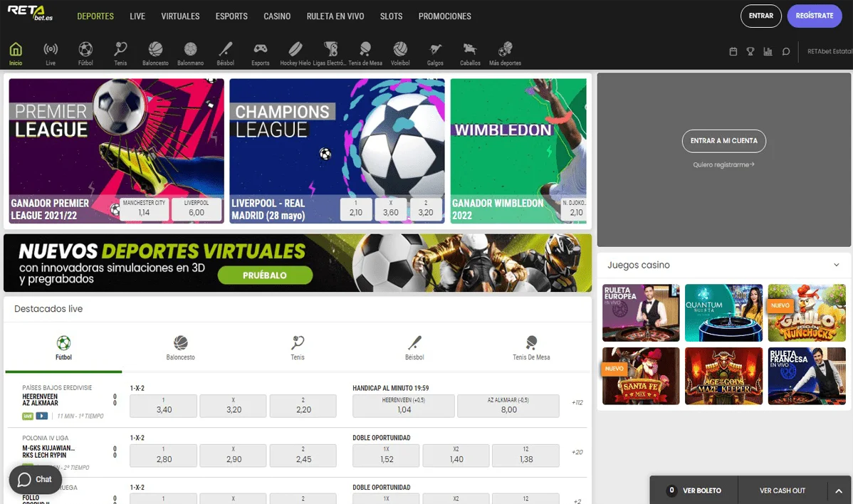Collapse the Juegos casino panel
853x504 pixels.
[x=836, y=265]
